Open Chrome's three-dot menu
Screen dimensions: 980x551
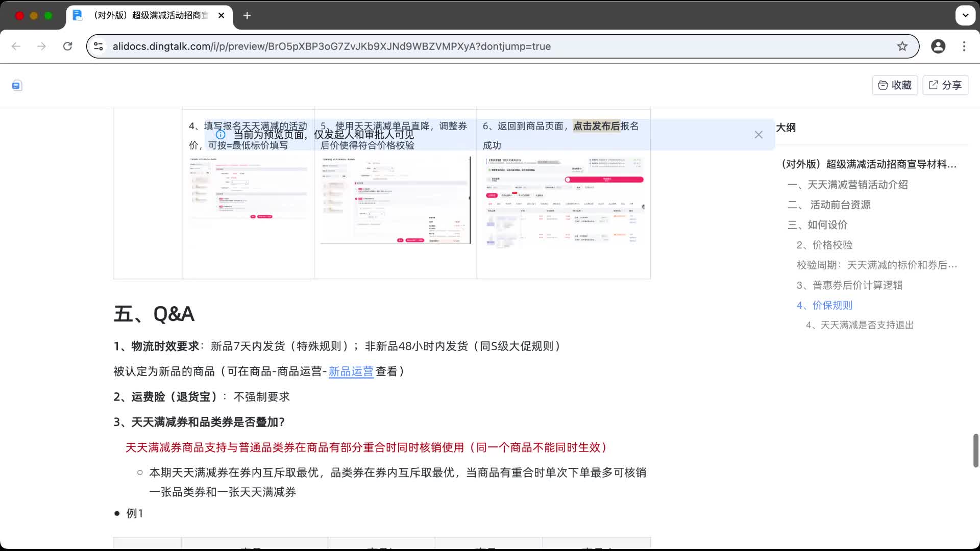point(964,46)
